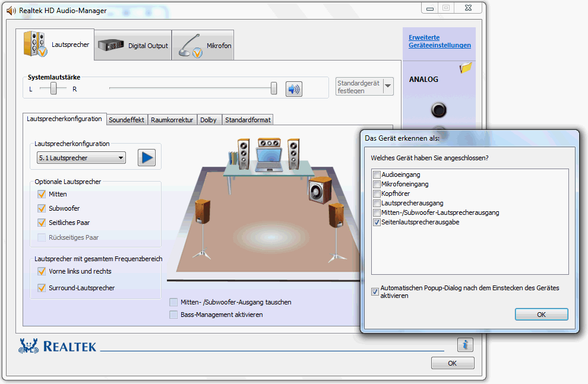Click the title bar speaker icon
The image size is (588, 384).
tap(11, 11)
